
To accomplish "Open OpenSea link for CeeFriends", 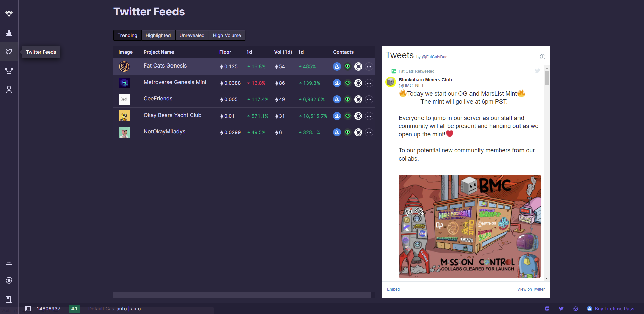I will tap(337, 99).
